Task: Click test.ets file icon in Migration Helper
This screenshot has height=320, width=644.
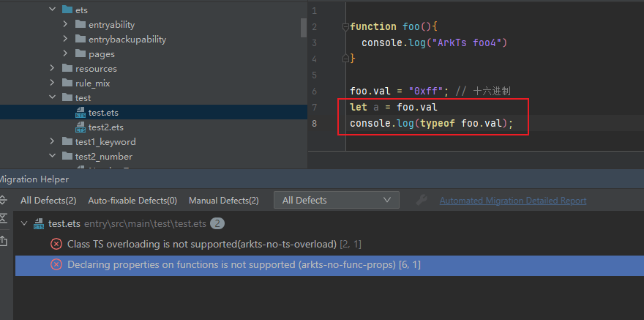Action: [x=39, y=224]
